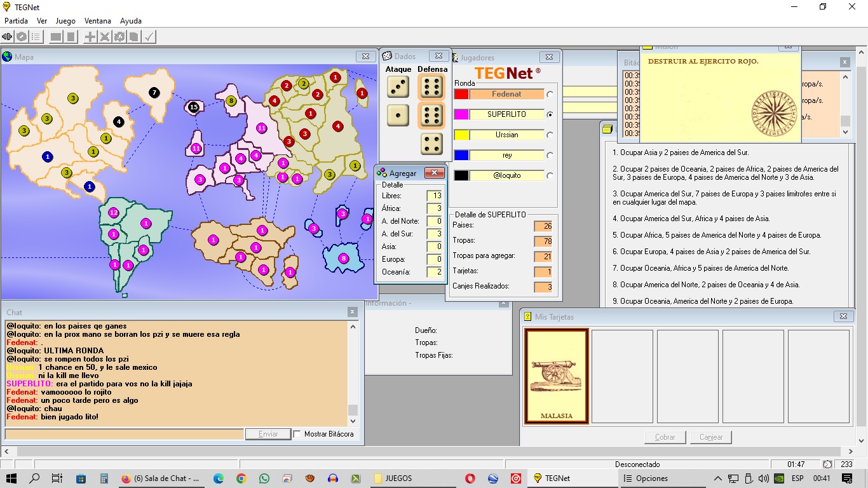Click rey's blue color swatch
This screenshot has width=868, height=488.
[461, 155]
